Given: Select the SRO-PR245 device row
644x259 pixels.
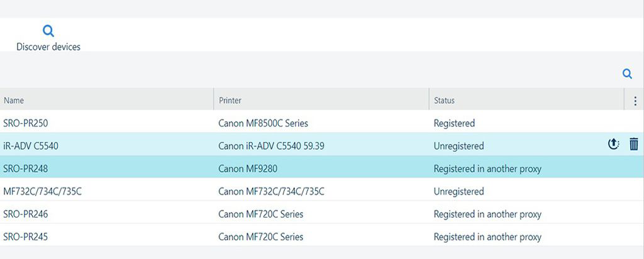Looking at the screenshot, I should point(26,237).
